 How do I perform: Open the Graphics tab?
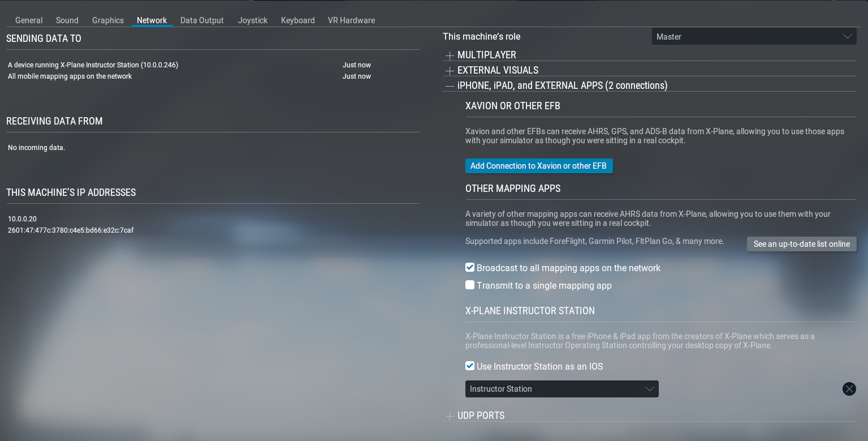(x=108, y=20)
